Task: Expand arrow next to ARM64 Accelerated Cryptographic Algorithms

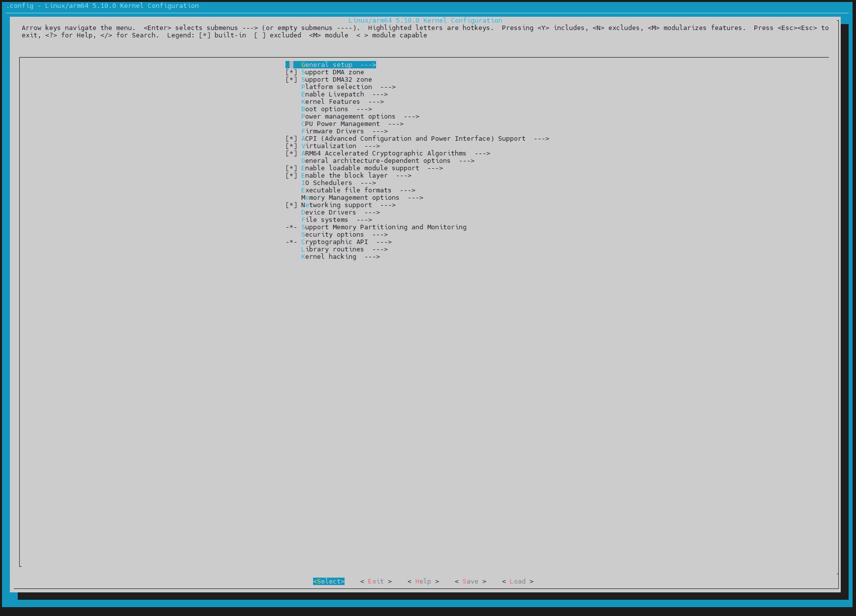Action: [482, 154]
